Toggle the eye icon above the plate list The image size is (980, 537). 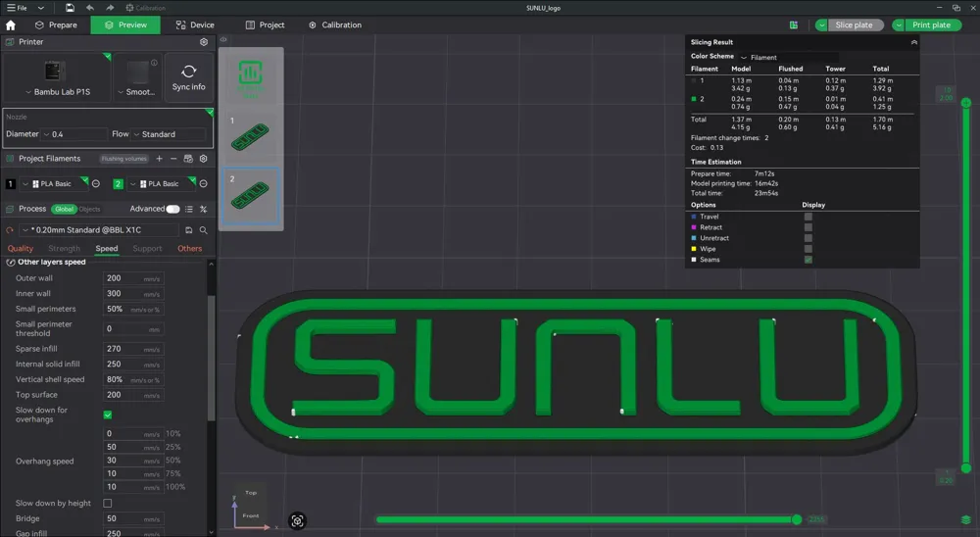click(x=223, y=39)
